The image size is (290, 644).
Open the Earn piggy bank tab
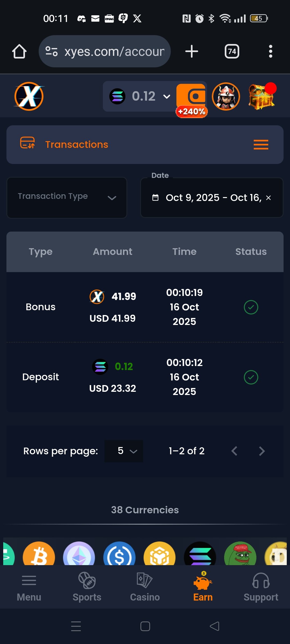click(x=203, y=587)
